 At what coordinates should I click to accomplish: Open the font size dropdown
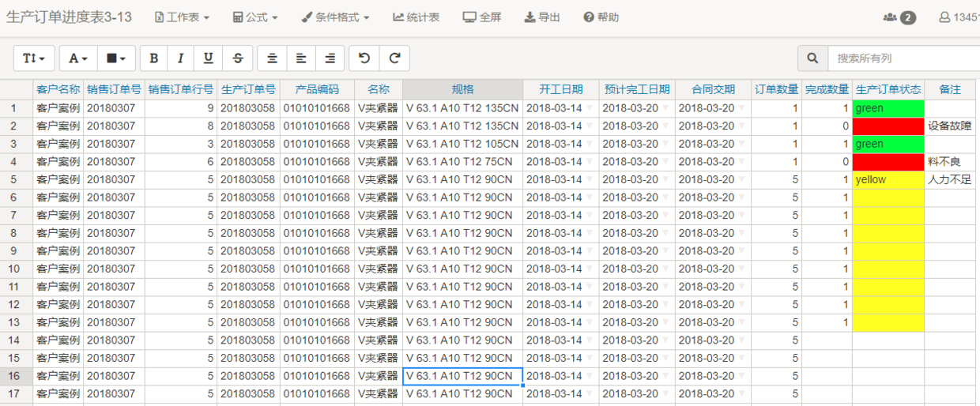coord(34,58)
